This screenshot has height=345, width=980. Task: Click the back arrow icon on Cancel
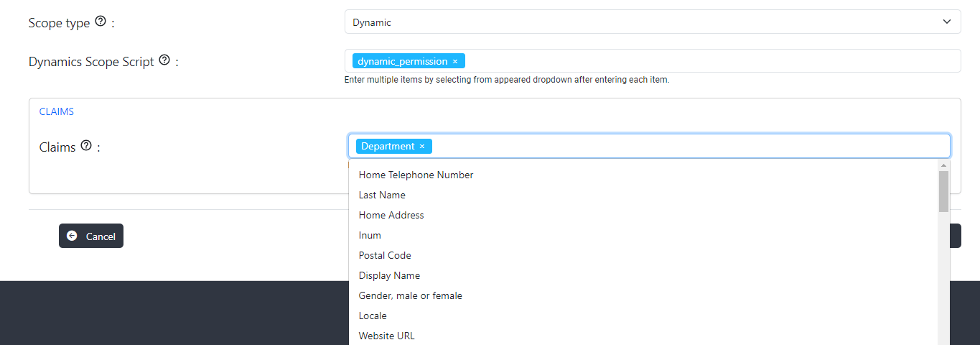[72, 236]
